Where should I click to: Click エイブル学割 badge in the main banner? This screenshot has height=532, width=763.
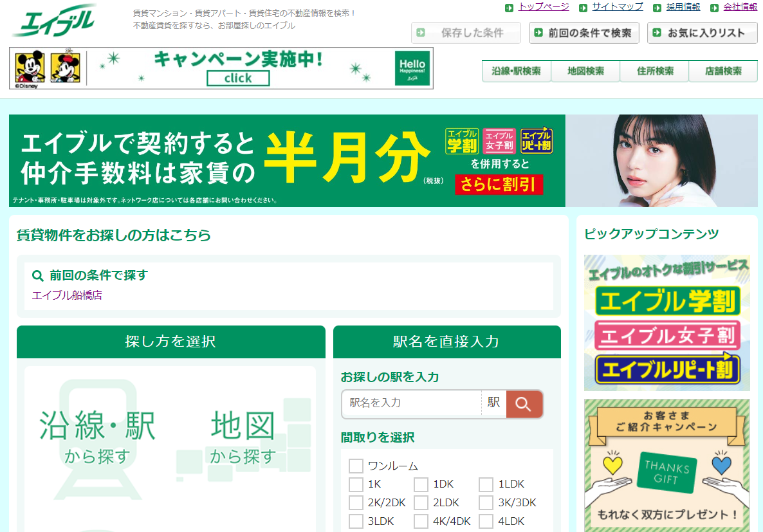click(462, 141)
